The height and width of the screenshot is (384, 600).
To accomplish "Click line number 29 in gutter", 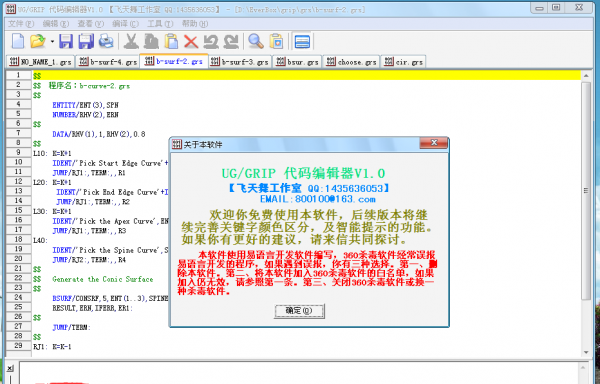I will pos(18,345).
